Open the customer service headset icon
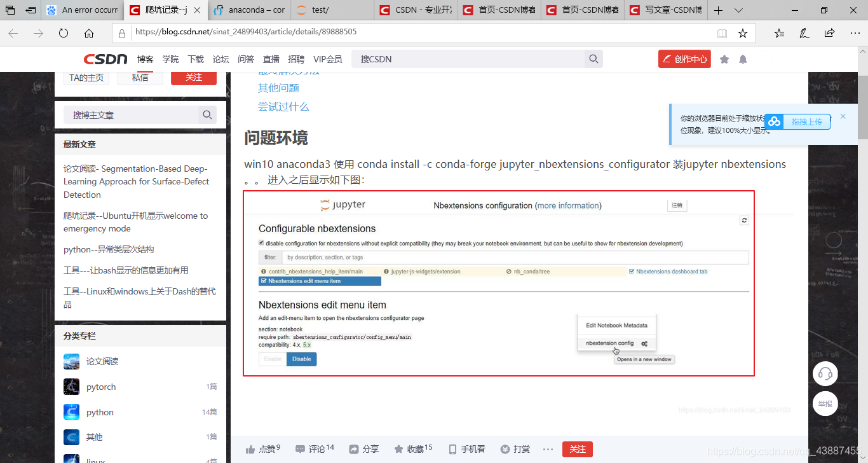 pyautogui.click(x=825, y=373)
